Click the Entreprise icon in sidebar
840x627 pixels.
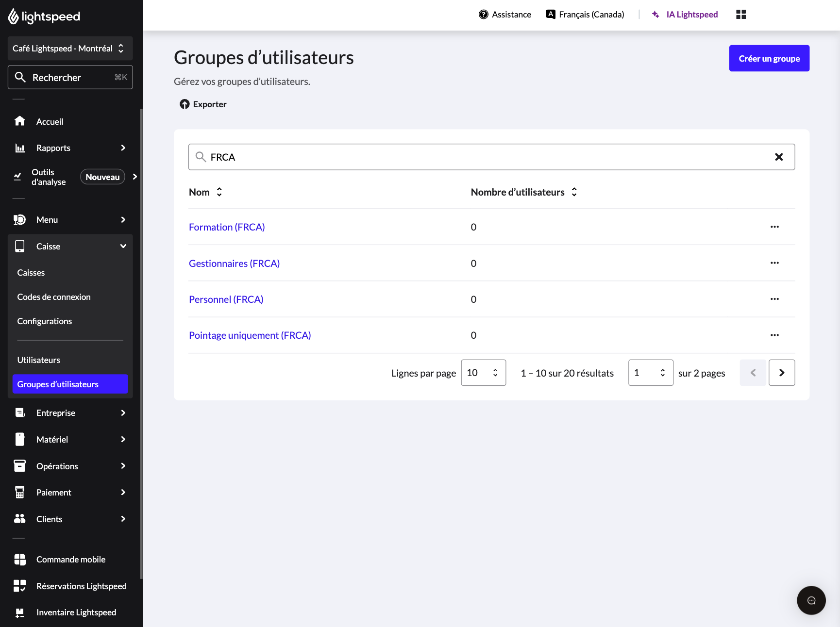(x=20, y=413)
